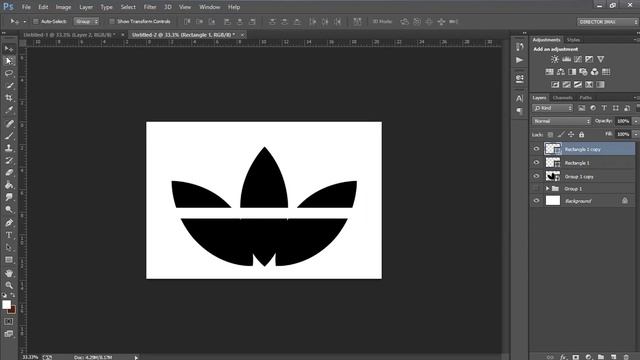640x360 pixels.
Task: Click the Invert adjustment icon
Action: 555,84
